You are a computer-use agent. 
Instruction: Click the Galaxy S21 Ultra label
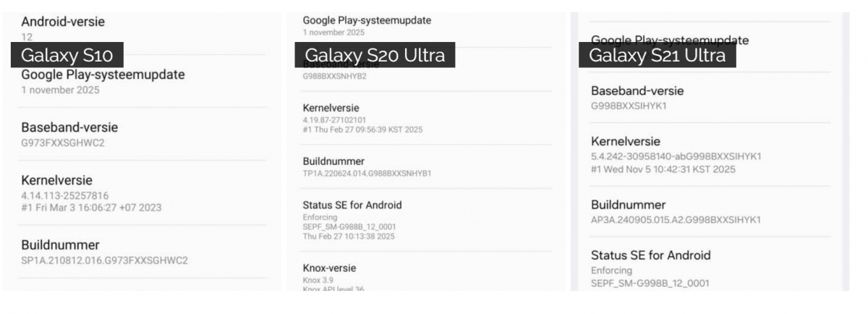click(x=657, y=54)
